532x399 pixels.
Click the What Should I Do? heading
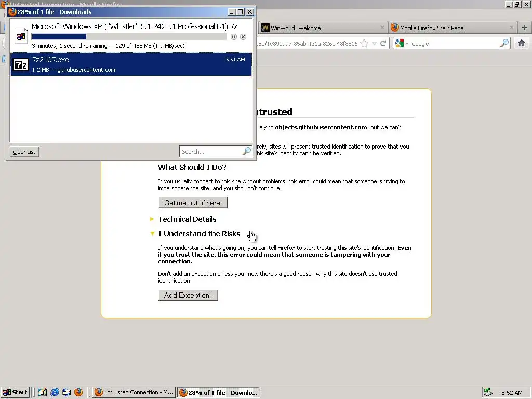[x=192, y=167]
